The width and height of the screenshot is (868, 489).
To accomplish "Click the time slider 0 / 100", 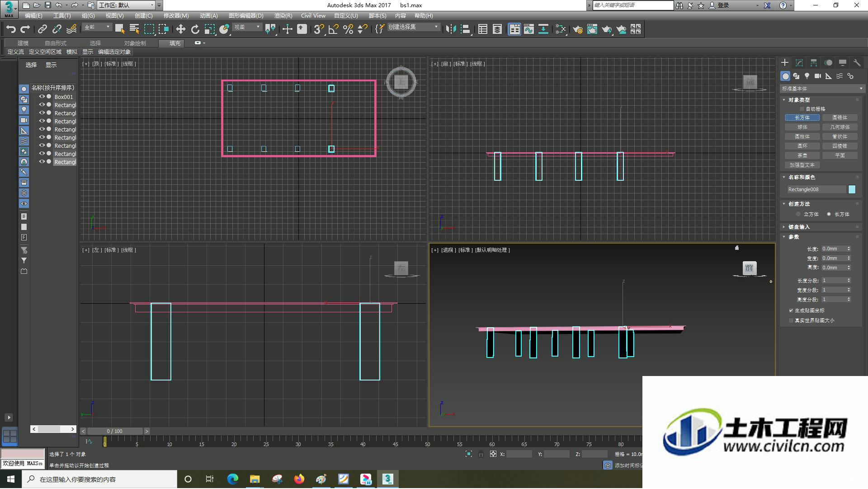I will (115, 431).
